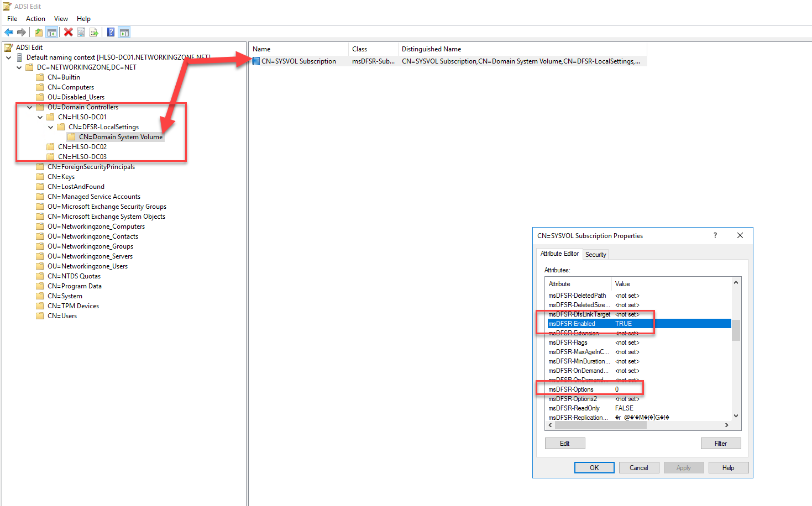Viewport: 812px width, 506px height.
Task: Toggle the Show/Hide Console Tree toolbar icon
Action: coord(51,31)
